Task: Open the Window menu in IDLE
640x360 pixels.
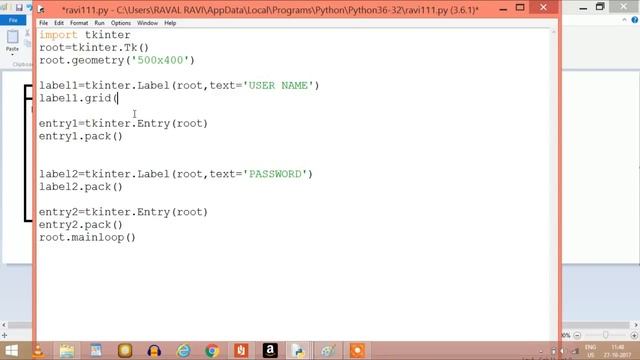Action: (147, 23)
